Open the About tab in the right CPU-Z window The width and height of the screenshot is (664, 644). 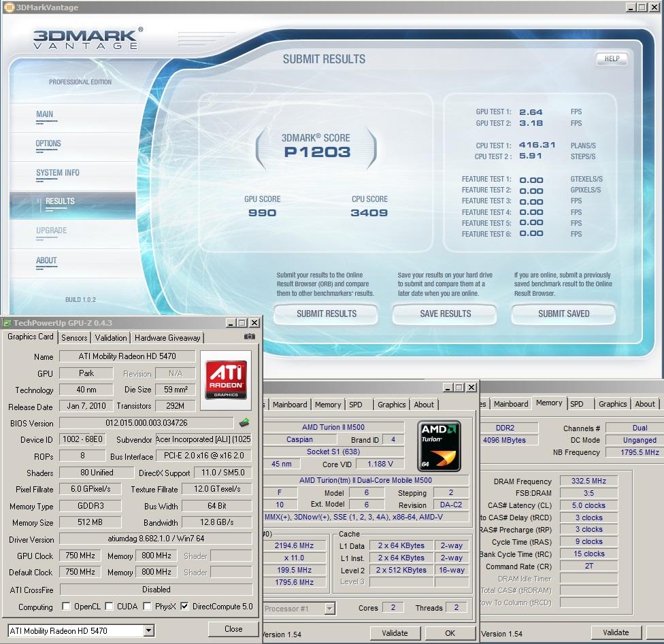click(x=644, y=404)
